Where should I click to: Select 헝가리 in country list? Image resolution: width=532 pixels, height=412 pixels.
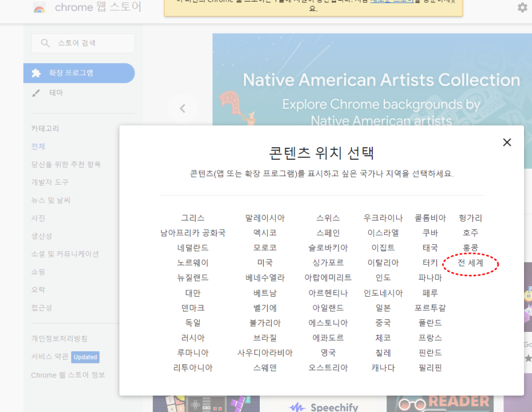tap(470, 218)
